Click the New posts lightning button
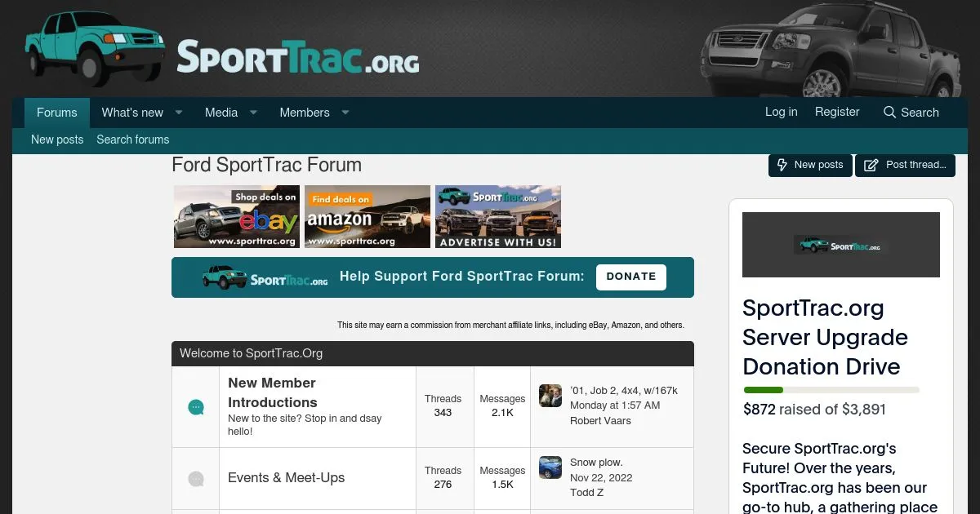Image resolution: width=980 pixels, height=514 pixels. (810, 165)
